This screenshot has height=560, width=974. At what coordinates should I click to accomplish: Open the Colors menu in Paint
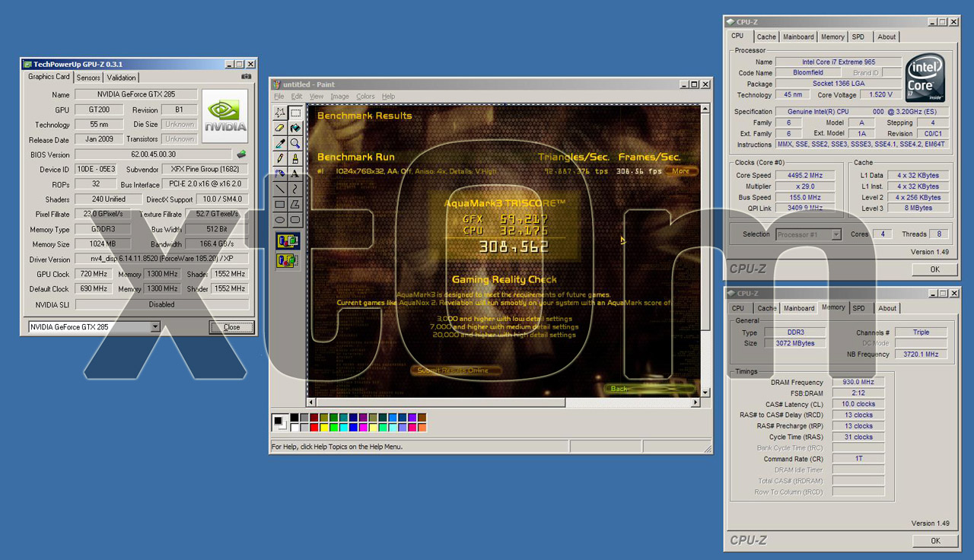pos(365,97)
